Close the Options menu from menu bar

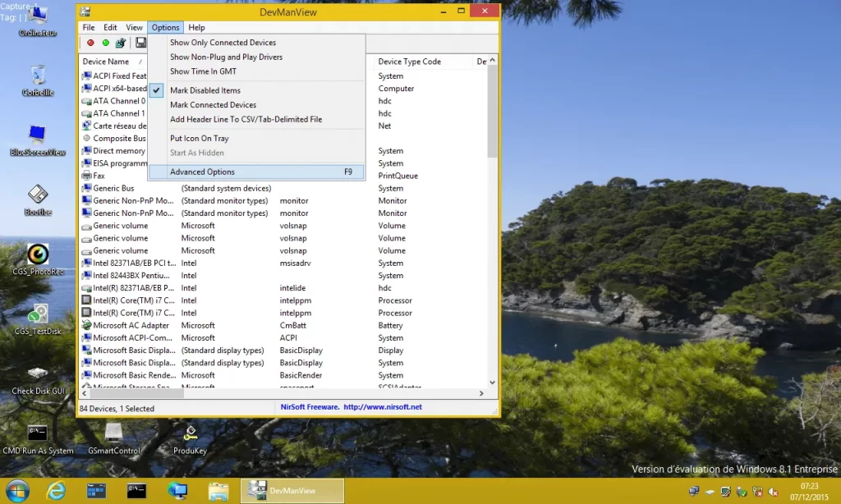click(165, 27)
